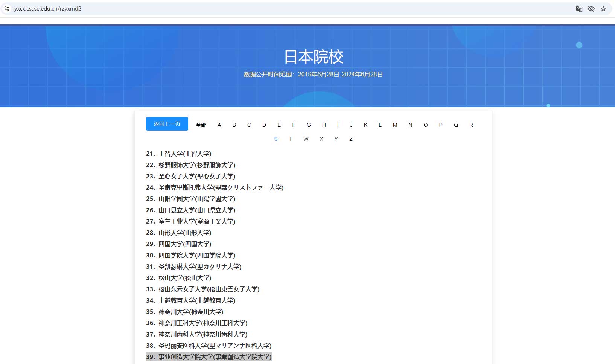This screenshot has height=364, width=615.
Task: Bookmark this page with the star icon
Action: point(603,9)
